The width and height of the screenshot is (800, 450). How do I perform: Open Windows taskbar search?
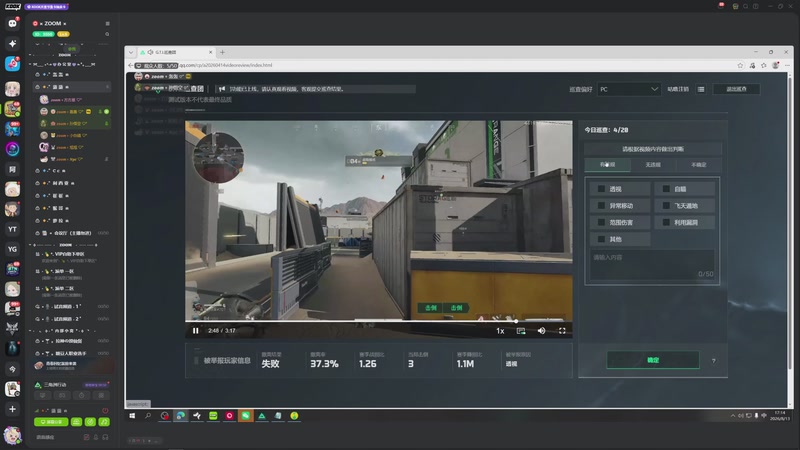coord(148,416)
